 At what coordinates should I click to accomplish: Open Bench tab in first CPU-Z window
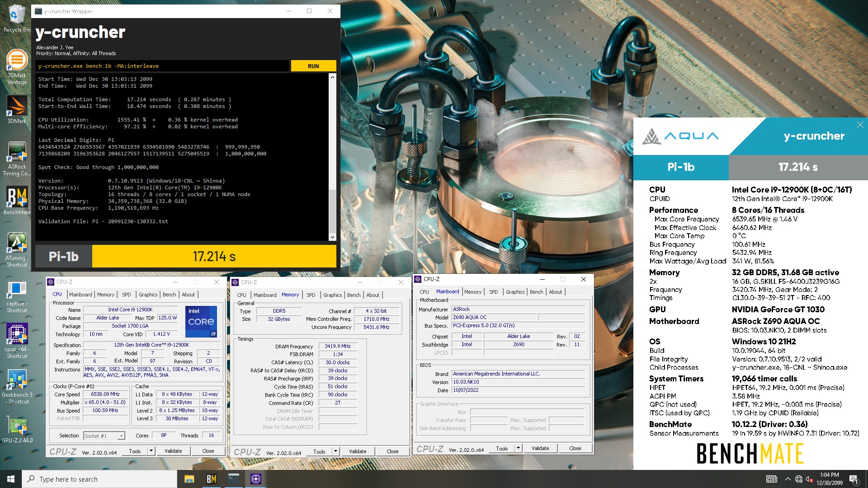click(x=170, y=295)
